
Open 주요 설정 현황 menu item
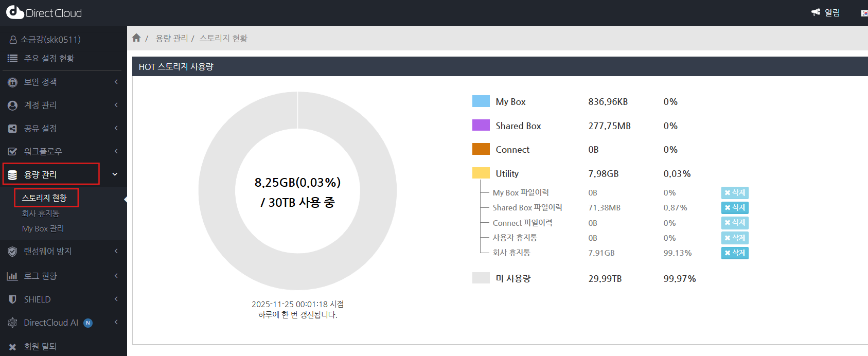[49, 59]
